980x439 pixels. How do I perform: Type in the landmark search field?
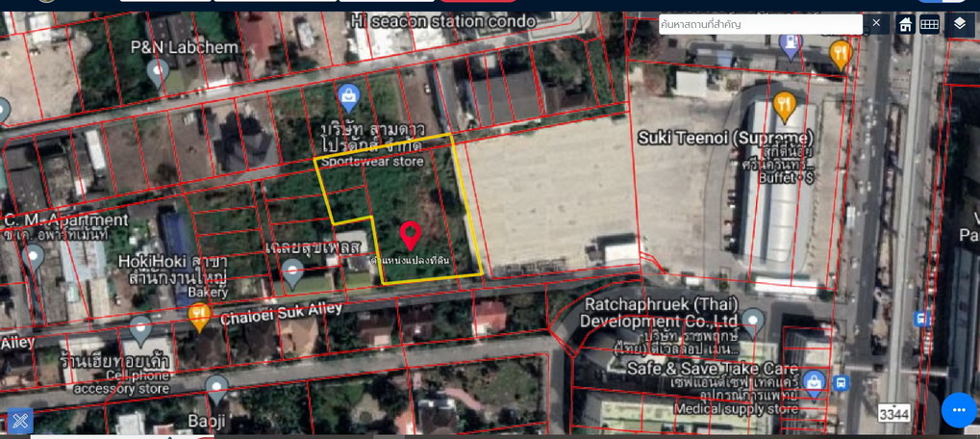pos(760,24)
